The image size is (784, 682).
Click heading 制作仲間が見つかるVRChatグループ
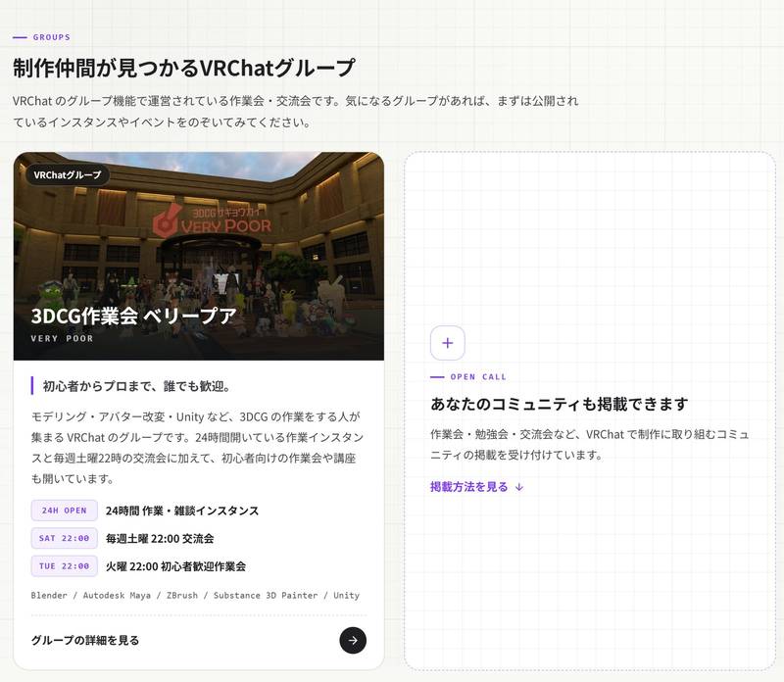184,68
